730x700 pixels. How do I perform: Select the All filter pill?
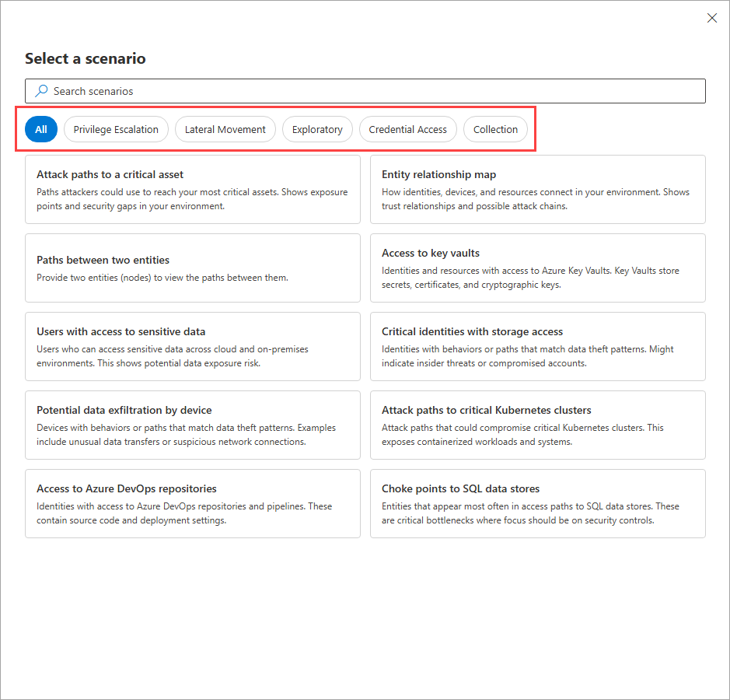[41, 129]
